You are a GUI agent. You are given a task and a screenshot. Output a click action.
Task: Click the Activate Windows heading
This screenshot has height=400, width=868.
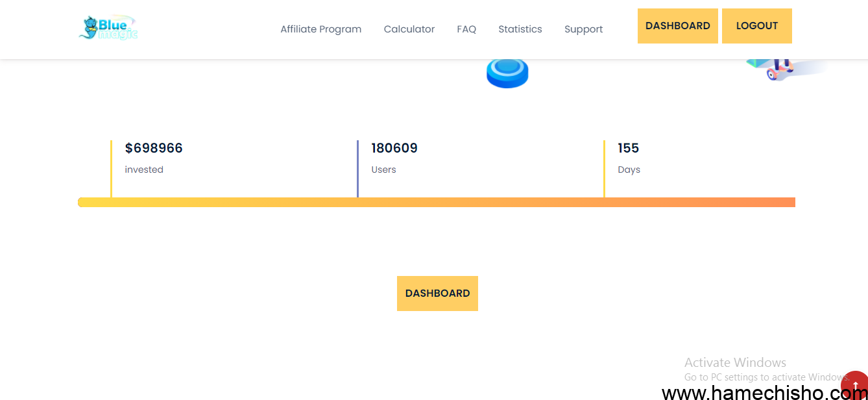735,362
